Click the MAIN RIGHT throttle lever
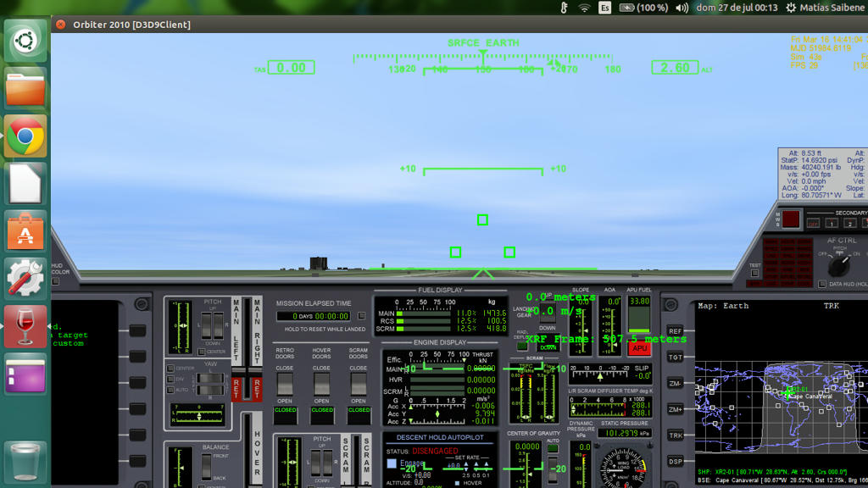868x488 pixels. click(x=257, y=374)
